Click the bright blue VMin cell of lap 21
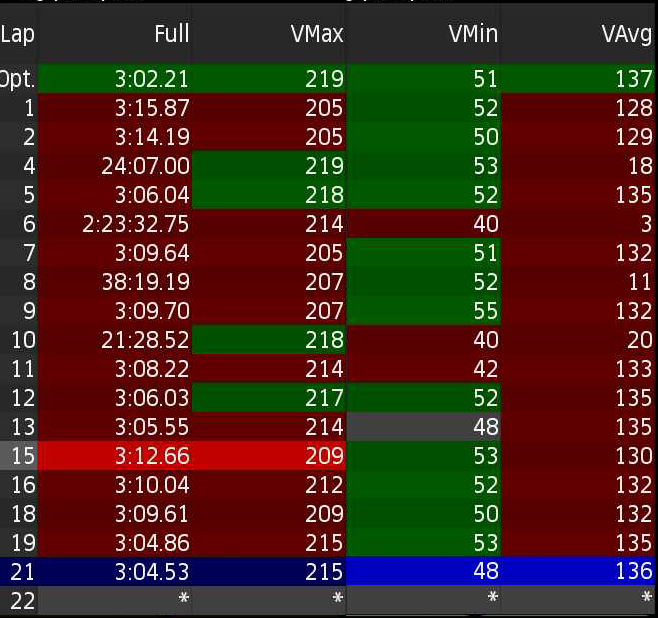The height and width of the screenshot is (618, 658). pyautogui.click(x=423, y=571)
